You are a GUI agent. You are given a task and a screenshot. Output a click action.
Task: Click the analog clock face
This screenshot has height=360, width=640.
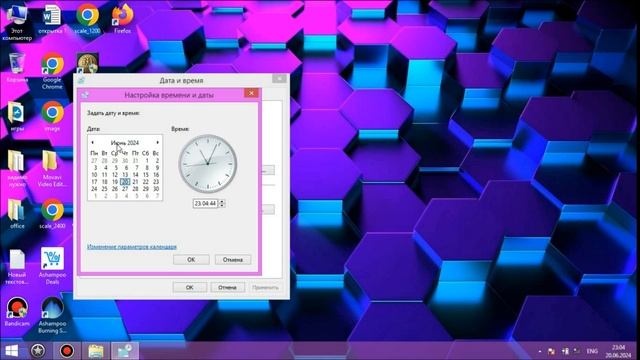[x=208, y=164]
